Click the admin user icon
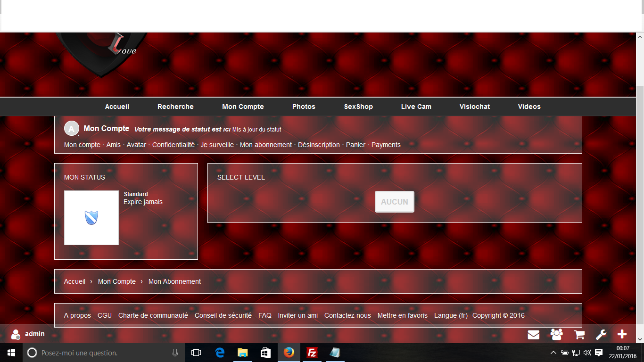The width and height of the screenshot is (644, 362). tap(16, 334)
